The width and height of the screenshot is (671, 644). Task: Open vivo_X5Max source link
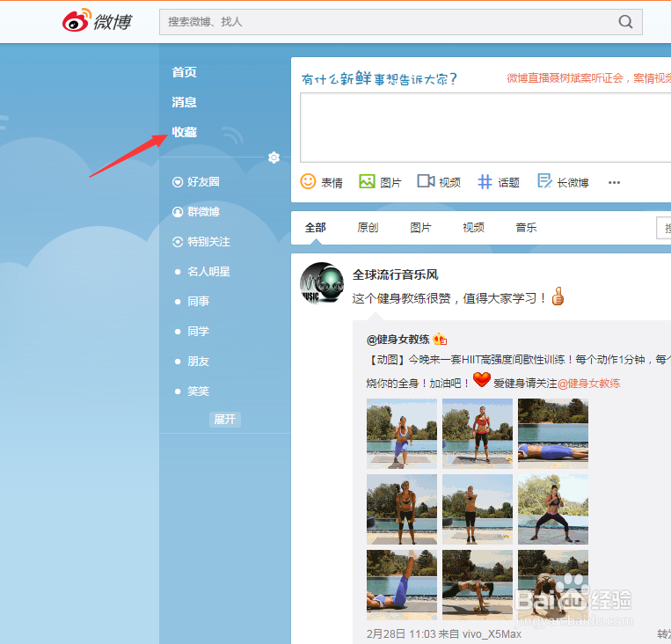[492, 634]
